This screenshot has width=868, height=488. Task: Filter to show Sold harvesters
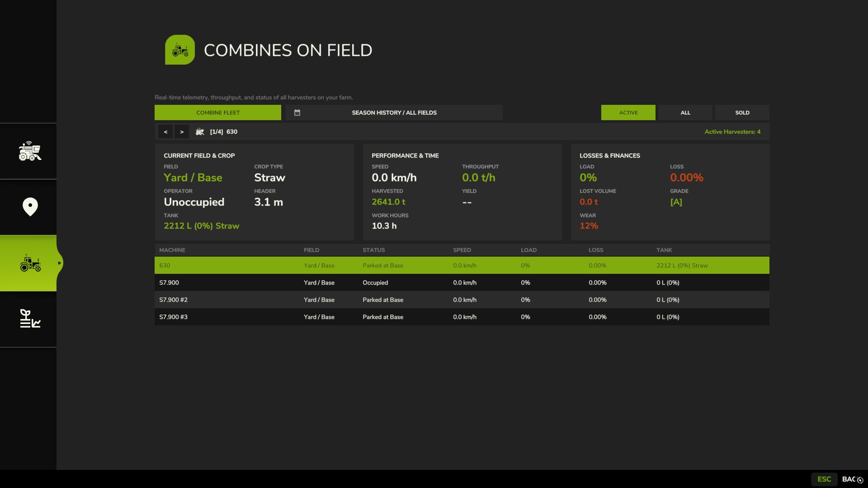tap(742, 113)
